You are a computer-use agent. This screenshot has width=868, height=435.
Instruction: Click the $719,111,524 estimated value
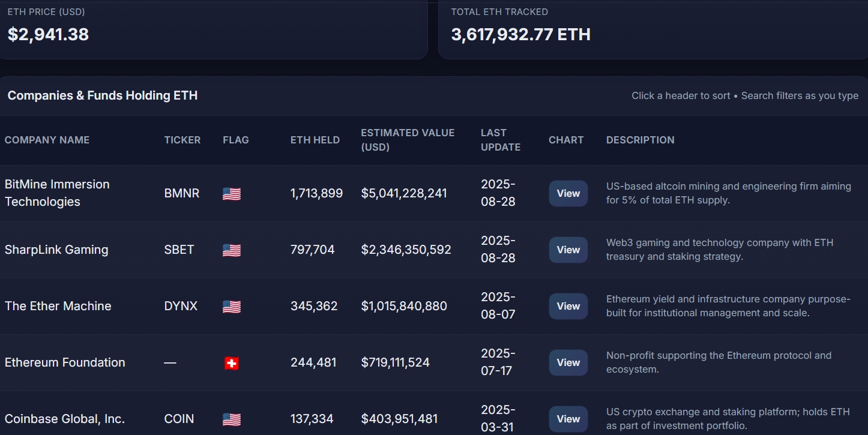click(396, 362)
